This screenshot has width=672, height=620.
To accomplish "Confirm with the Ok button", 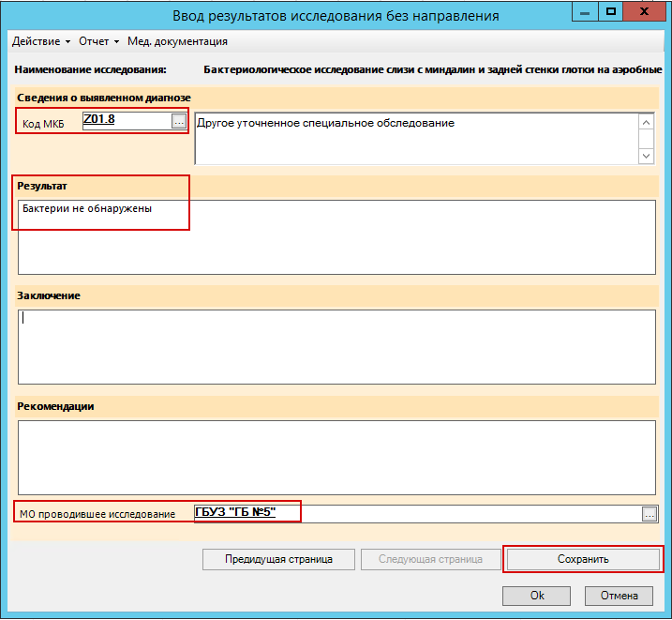I will tap(536, 596).
